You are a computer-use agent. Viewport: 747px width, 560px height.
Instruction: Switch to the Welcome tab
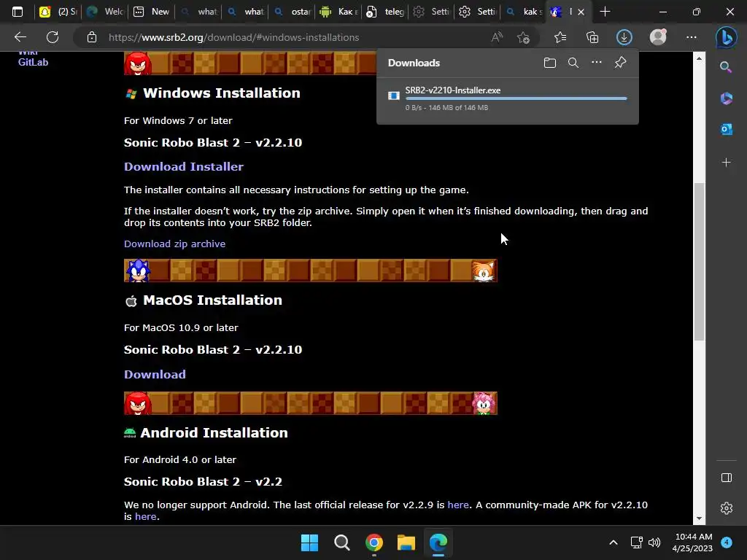pos(105,12)
